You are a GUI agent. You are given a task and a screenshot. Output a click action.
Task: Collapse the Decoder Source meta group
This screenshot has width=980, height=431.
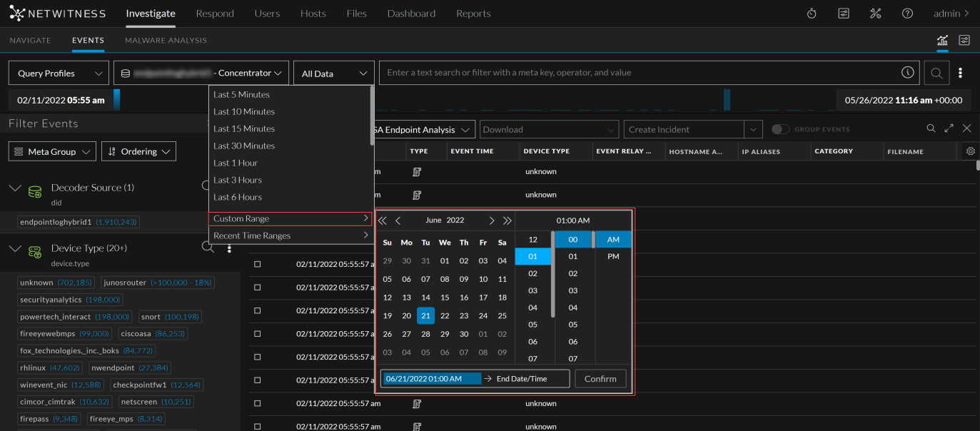click(x=15, y=188)
